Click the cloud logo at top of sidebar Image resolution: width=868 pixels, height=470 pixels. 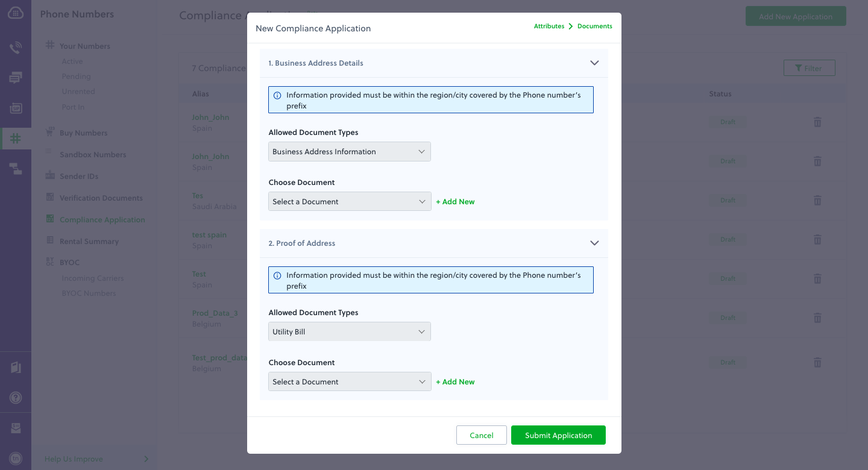[16, 12]
